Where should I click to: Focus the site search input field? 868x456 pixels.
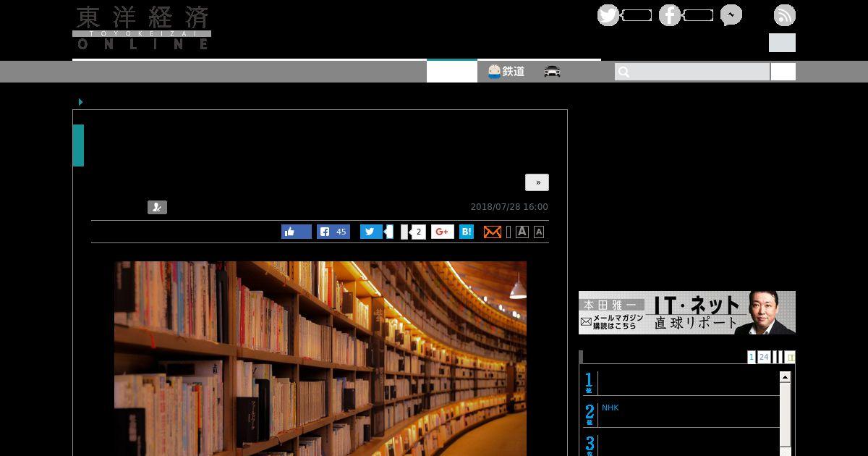point(692,72)
